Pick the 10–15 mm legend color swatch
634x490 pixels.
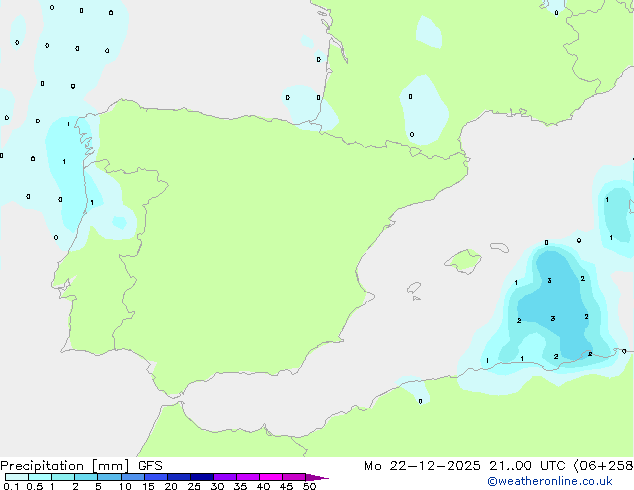(x=132, y=477)
